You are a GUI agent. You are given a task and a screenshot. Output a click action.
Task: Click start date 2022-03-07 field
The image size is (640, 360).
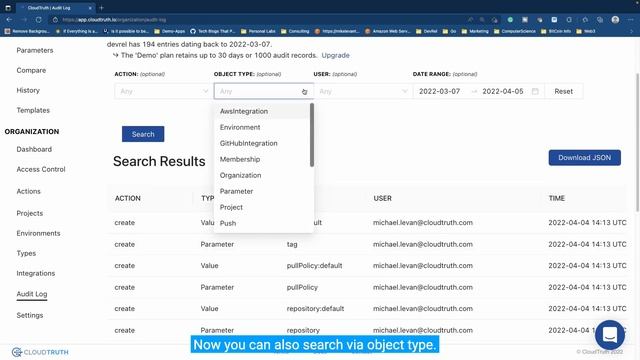coord(440,91)
